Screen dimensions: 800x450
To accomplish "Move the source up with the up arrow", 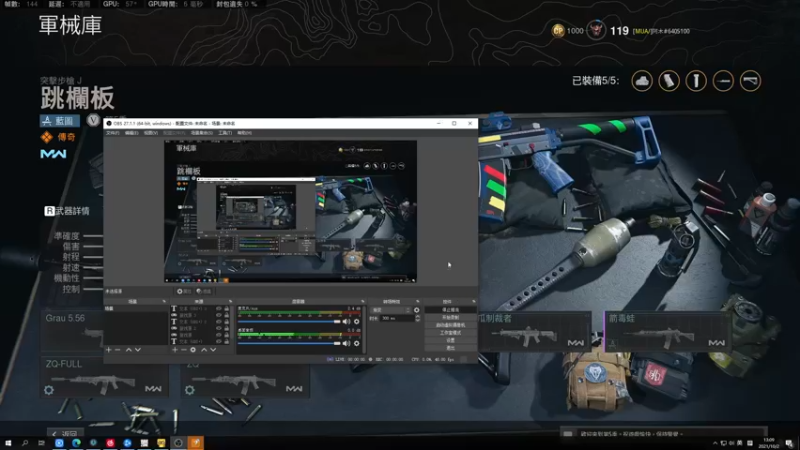I will pyautogui.click(x=204, y=350).
